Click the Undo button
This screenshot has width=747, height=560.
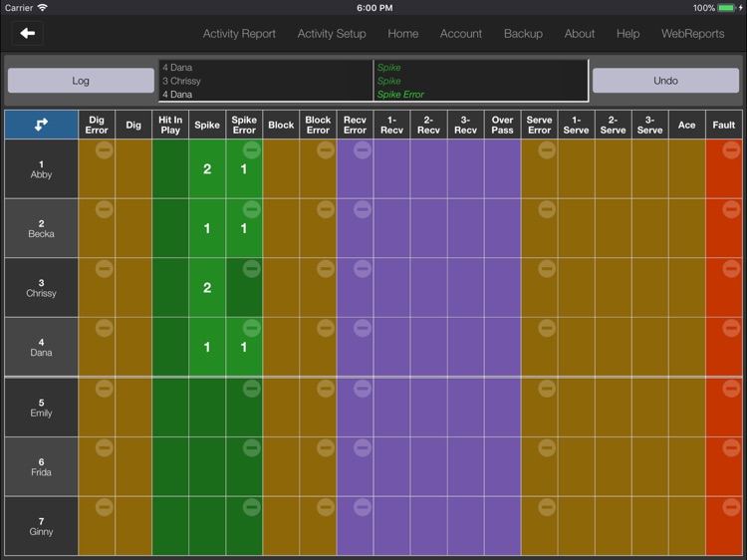(665, 81)
